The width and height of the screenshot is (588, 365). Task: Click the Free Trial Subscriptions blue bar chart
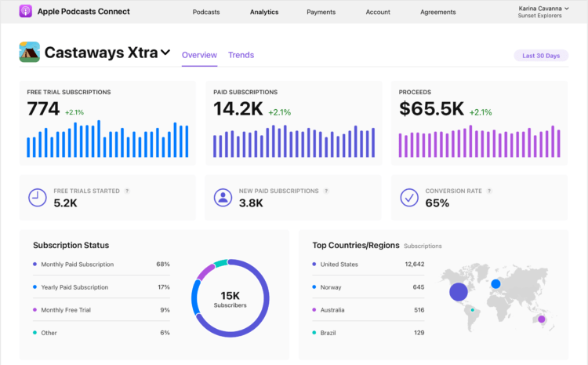click(x=107, y=139)
